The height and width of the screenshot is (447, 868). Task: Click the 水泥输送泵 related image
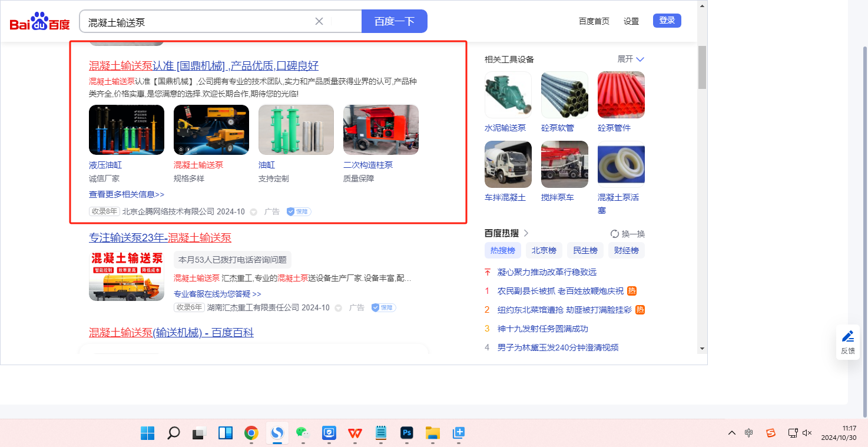point(508,95)
